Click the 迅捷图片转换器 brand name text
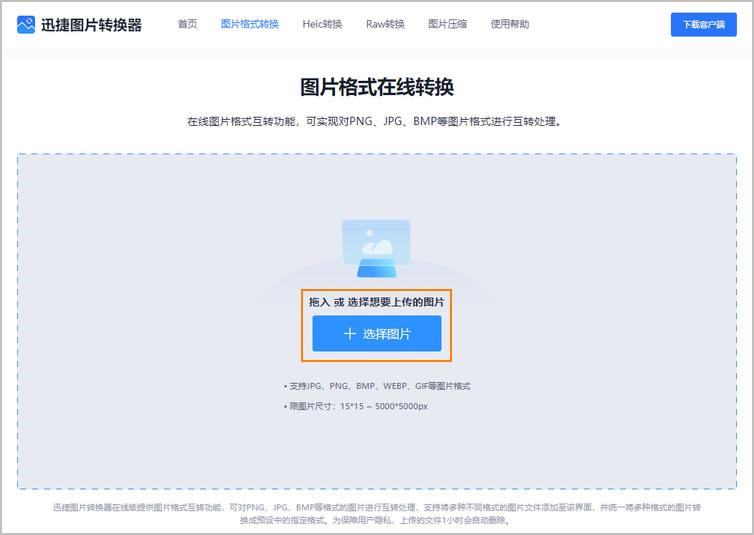The width and height of the screenshot is (754, 535). coord(91,25)
